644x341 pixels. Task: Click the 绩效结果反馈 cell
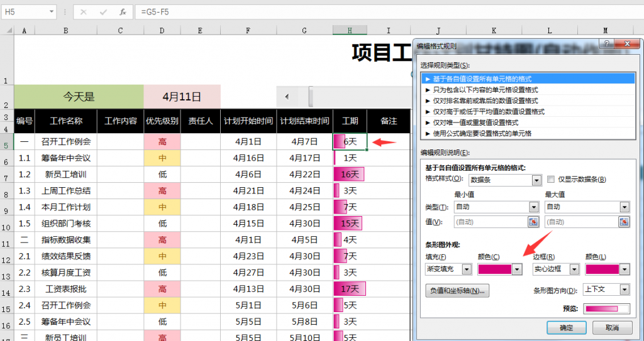pos(66,256)
